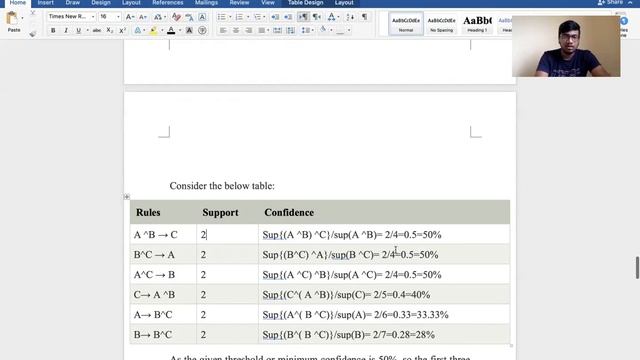This screenshot has height=360, width=640.
Task: Apply the font color swatch
Action: [171, 30]
